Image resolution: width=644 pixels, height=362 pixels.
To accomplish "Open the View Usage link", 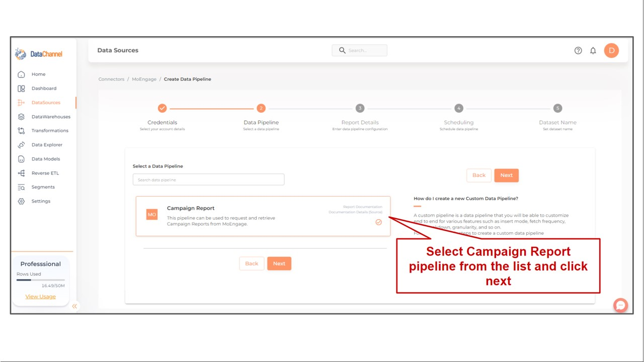I will click(40, 297).
